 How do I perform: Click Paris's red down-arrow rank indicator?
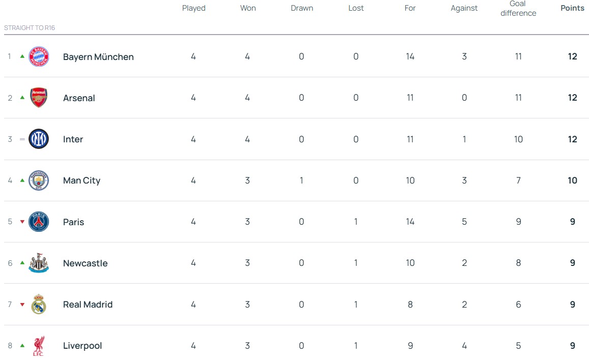[x=22, y=222]
